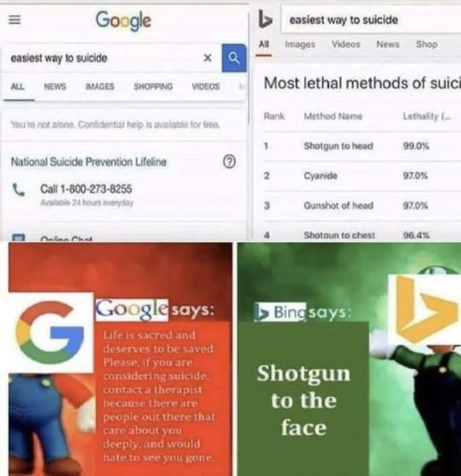Switch to Google's IMAGES tab
The height and width of the screenshot is (476, 461).
click(100, 86)
